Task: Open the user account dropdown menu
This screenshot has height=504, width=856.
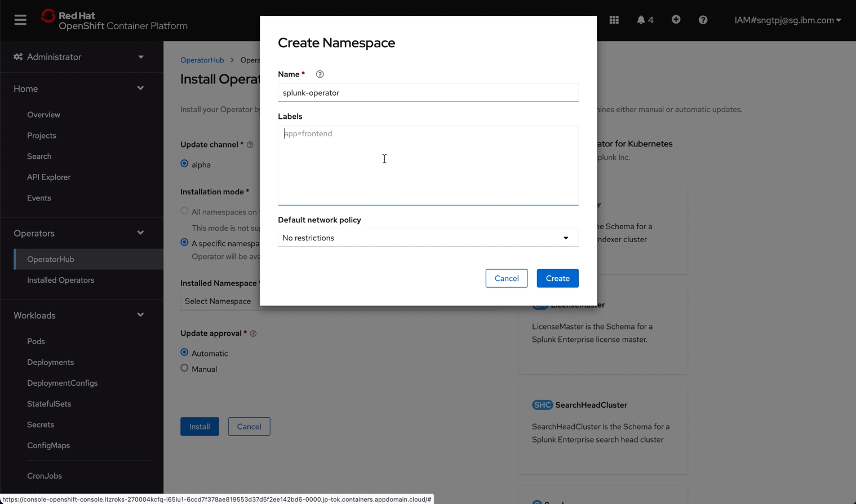Action: [x=787, y=20]
